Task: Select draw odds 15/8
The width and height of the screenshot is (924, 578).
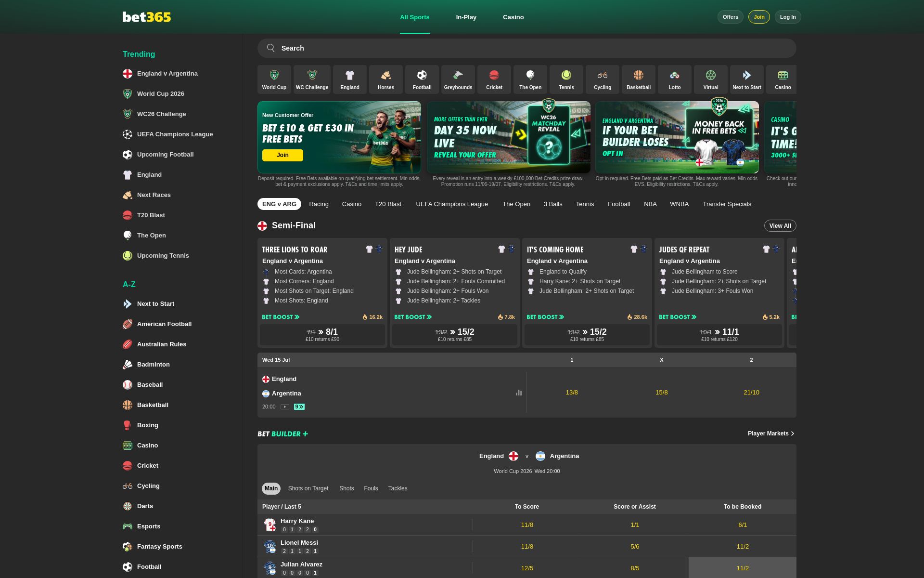Action: coord(661,393)
